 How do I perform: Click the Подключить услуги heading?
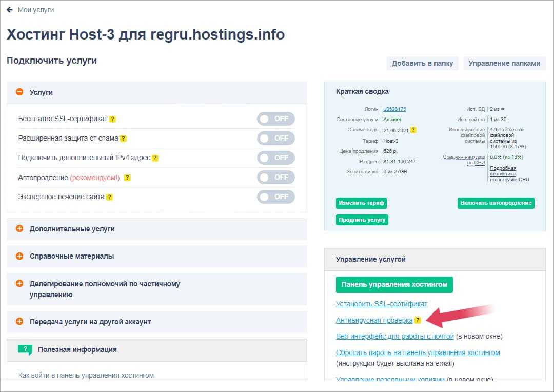point(52,61)
